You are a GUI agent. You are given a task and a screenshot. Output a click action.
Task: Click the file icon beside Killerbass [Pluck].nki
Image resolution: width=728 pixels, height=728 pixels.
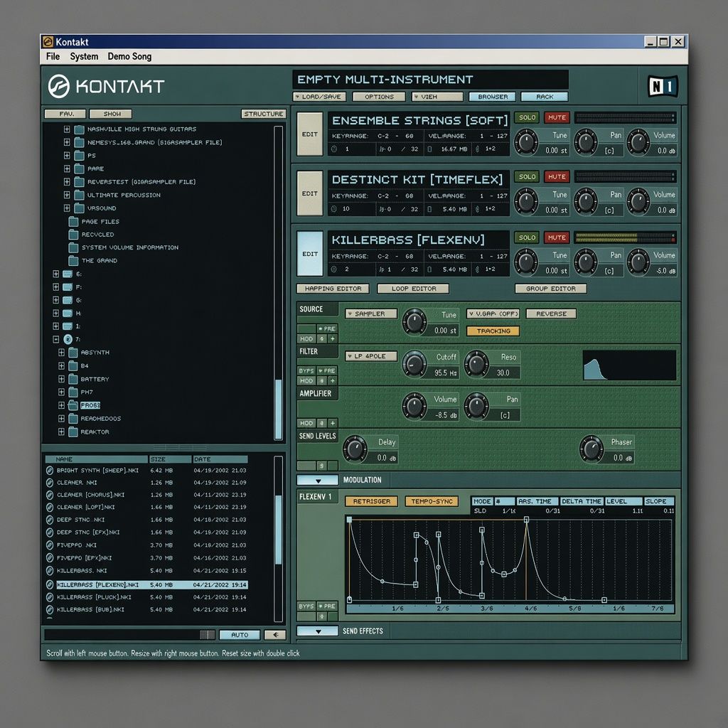(x=50, y=597)
